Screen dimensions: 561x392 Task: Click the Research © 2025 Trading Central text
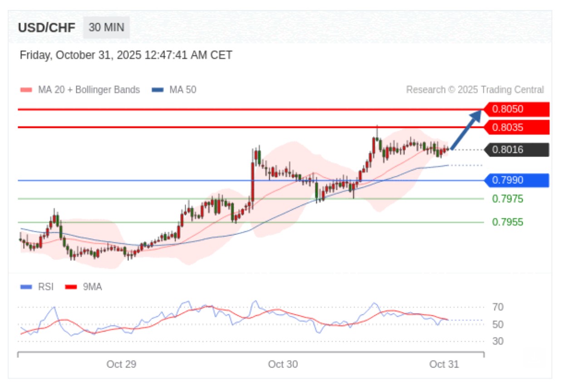(475, 90)
